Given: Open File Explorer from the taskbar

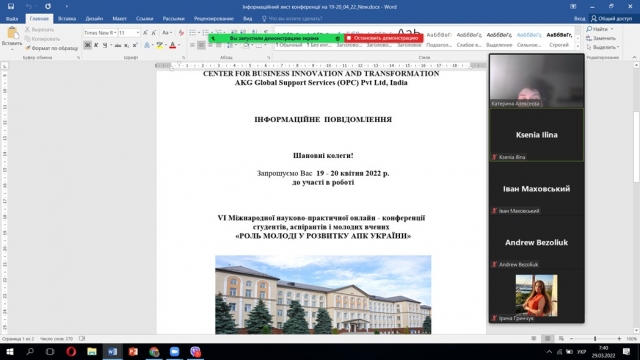Looking at the screenshot, I should (x=92, y=351).
